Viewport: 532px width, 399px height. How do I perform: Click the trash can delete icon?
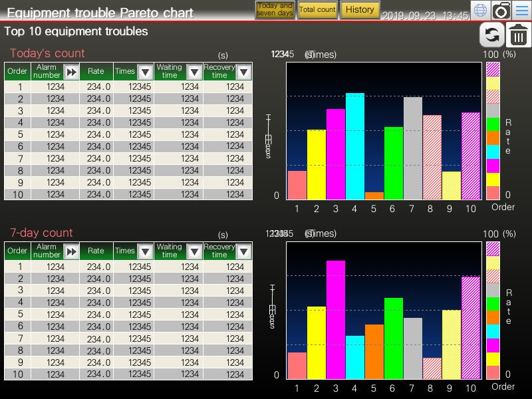[518, 35]
